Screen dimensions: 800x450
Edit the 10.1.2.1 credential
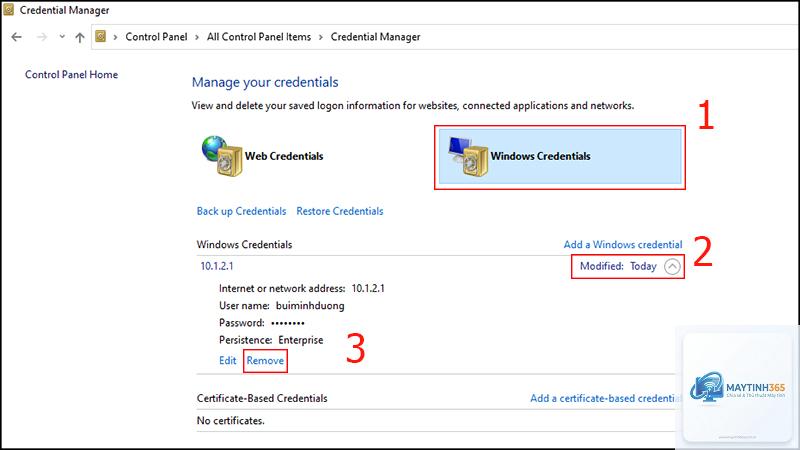[228, 361]
